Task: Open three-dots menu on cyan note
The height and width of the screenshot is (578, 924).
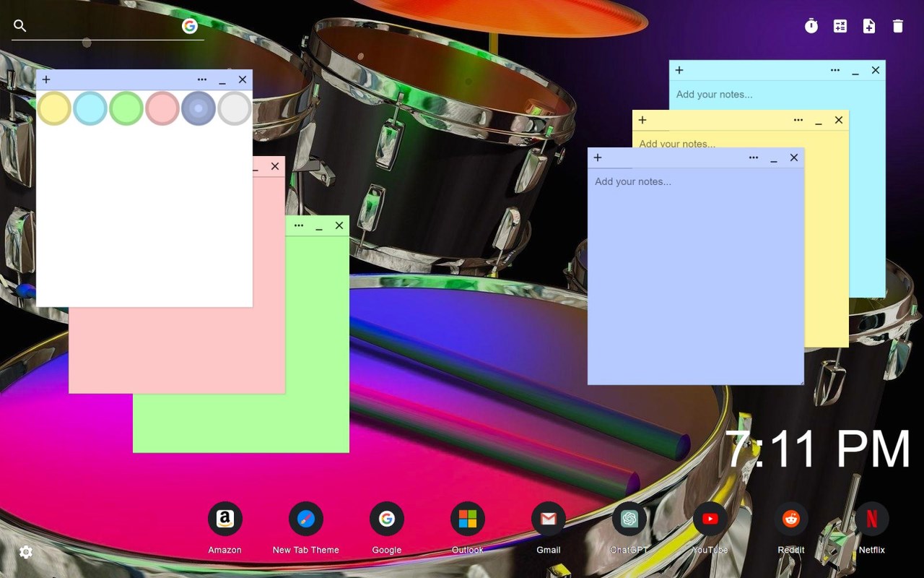Action: pyautogui.click(x=835, y=70)
